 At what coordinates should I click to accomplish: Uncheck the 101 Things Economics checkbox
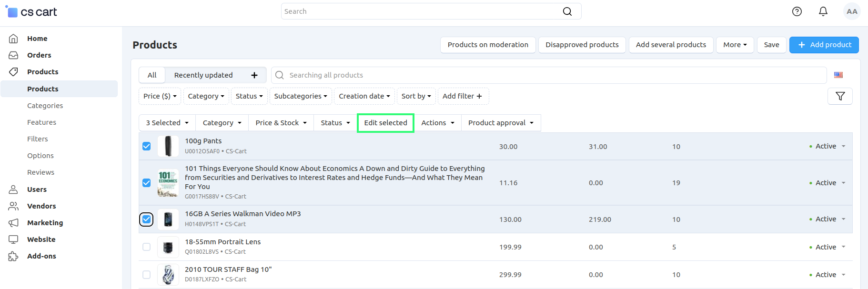[x=147, y=183]
